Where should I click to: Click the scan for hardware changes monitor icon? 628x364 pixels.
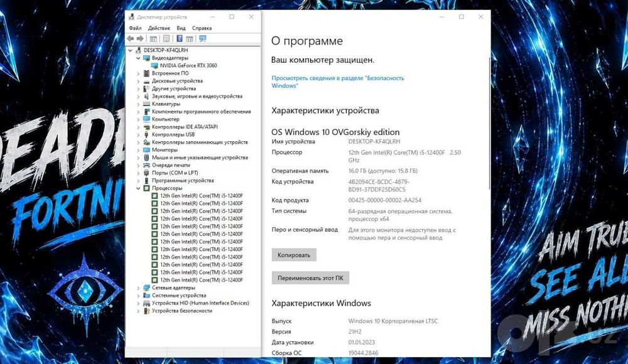[x=203, y=38]
